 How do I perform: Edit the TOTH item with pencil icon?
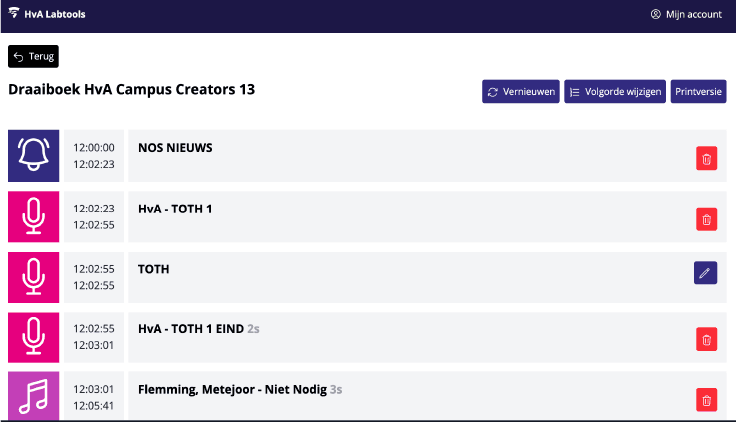(706, 273)
